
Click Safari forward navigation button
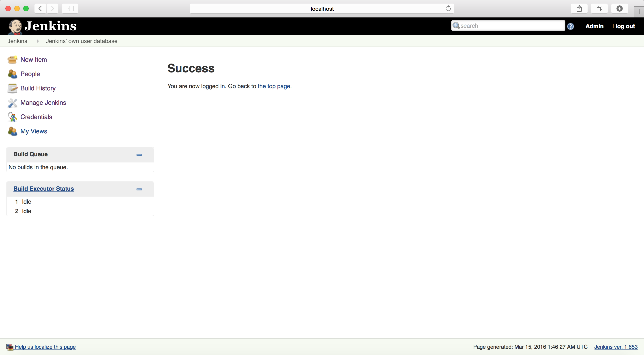[52, 9]
